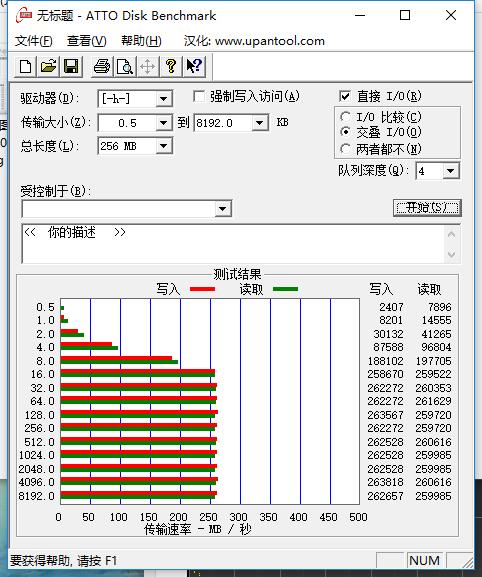Click the 1024.0 row label in chart
The image size is (482, 577).
37,455
